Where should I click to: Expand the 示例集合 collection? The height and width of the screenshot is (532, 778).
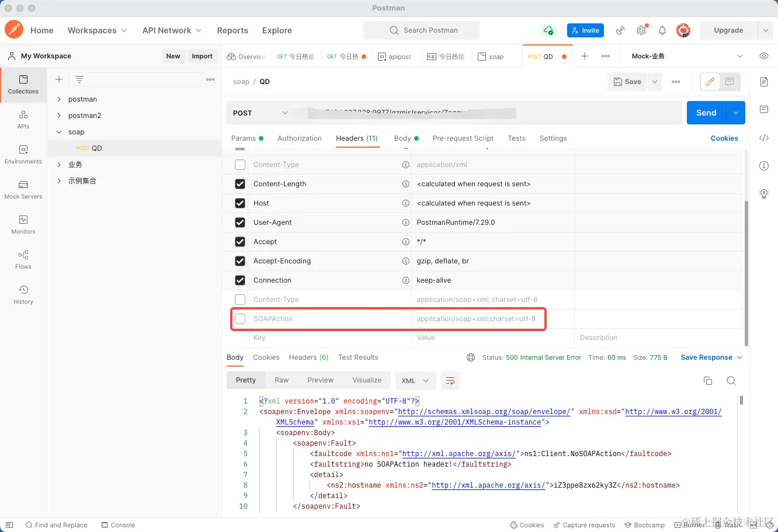(59, 181)
